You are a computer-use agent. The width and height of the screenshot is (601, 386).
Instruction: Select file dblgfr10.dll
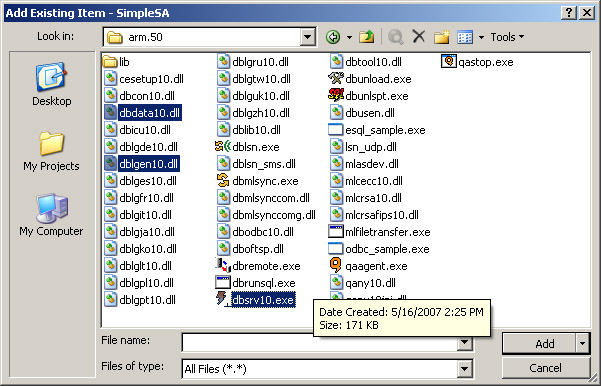coord(139,198)
